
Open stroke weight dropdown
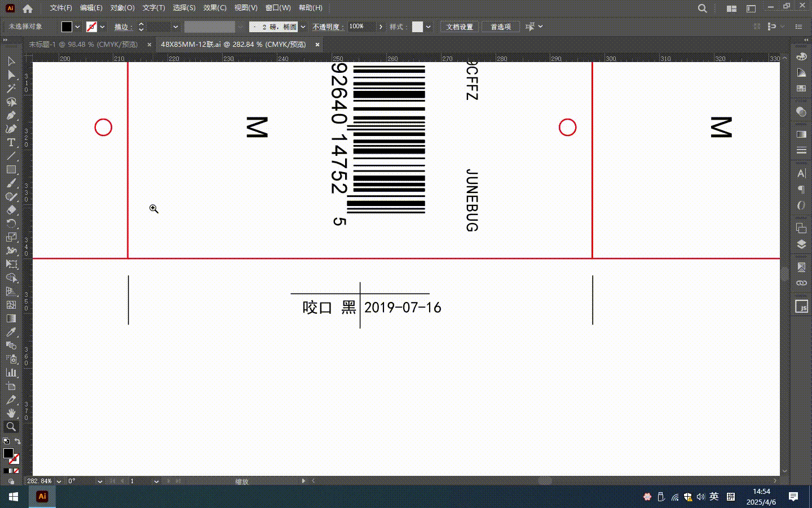175,27
